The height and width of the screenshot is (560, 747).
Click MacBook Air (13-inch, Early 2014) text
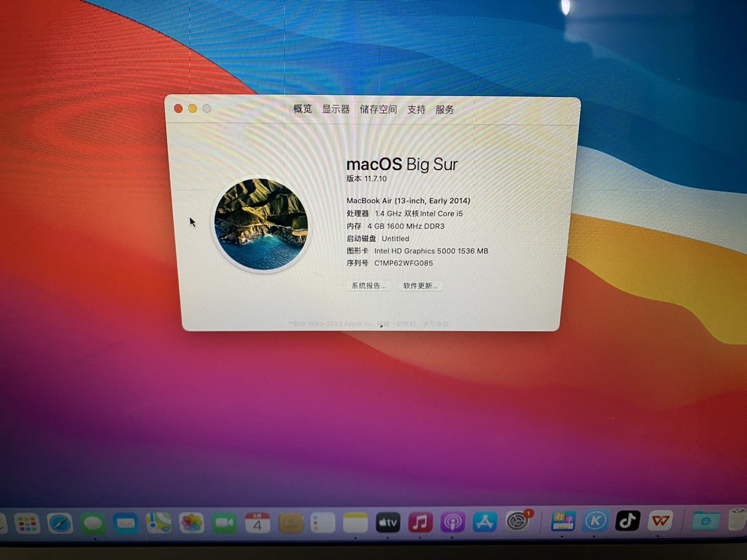click(408, 201)
